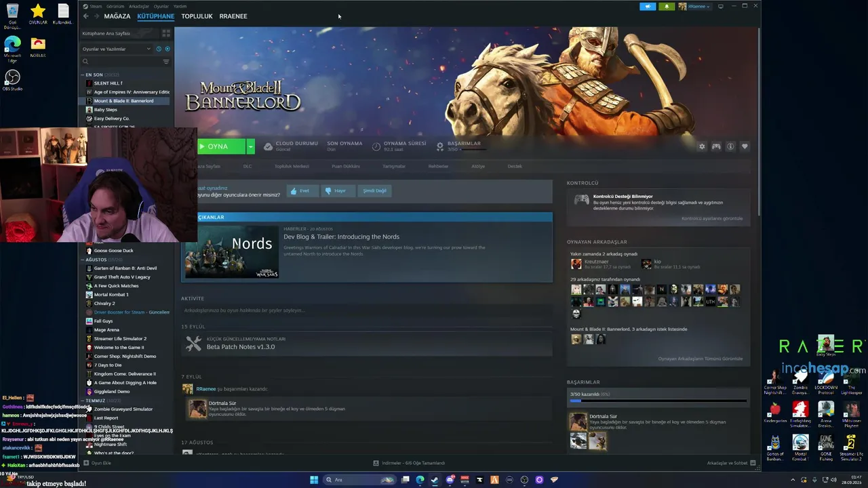The image size is (868, 488).
Task: Navigate back with the left arrow
Action: [85, 16]
